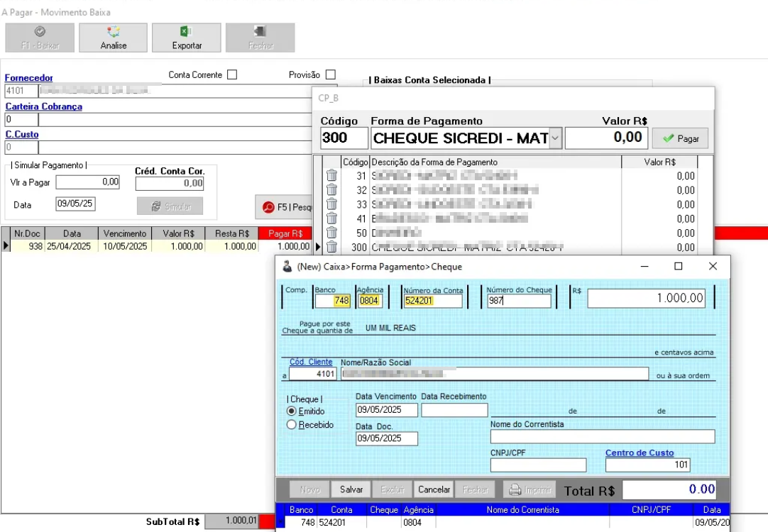Click the Código field containing 300
The height and width of the screenshot is (532, 768).
pyautogui.click(x=344, y=138)
